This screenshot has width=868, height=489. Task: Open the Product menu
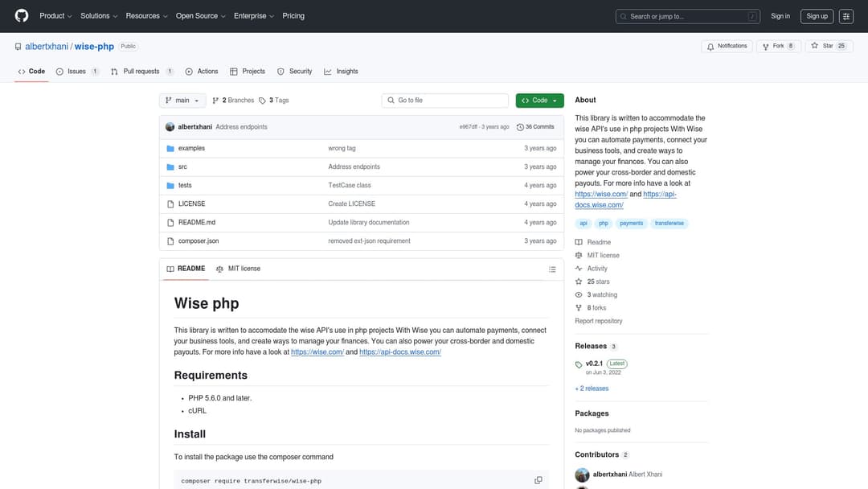(55, 16)
